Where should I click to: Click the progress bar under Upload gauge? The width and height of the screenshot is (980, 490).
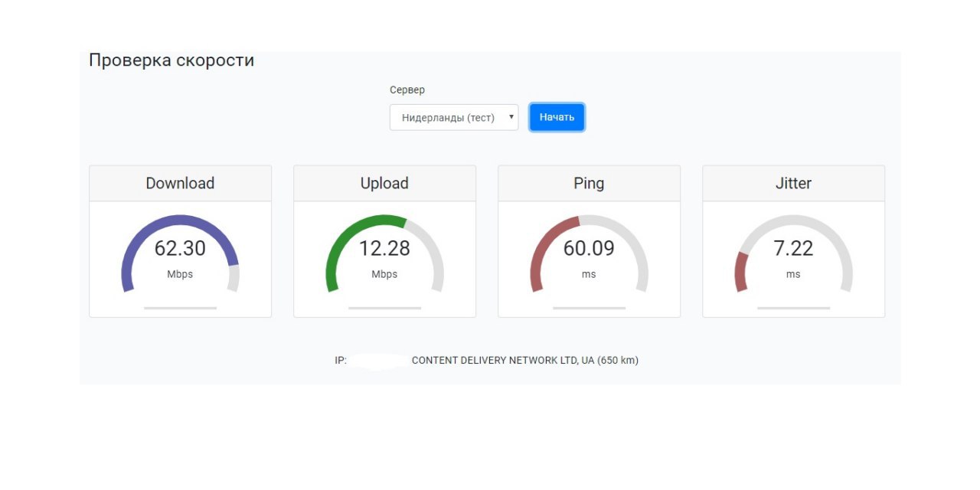pyautogui.click(x=384, y=308)
